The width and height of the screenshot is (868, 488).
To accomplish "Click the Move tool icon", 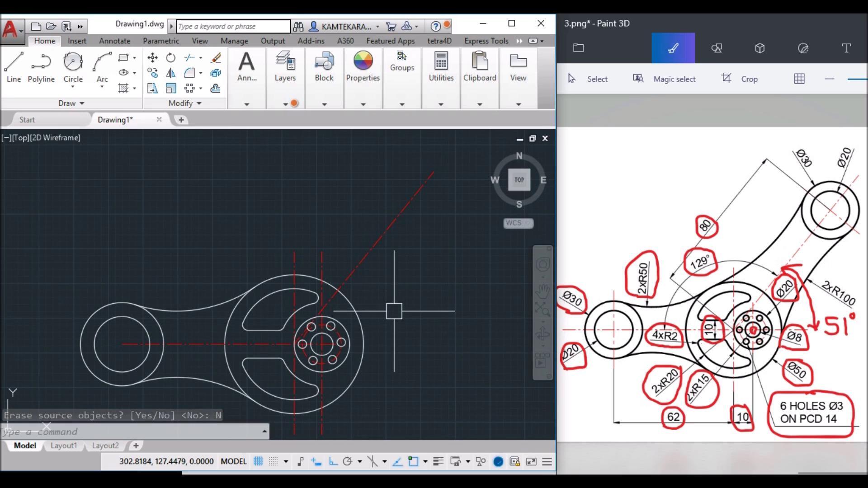I will pyautogui.click(x=152, y=57).
